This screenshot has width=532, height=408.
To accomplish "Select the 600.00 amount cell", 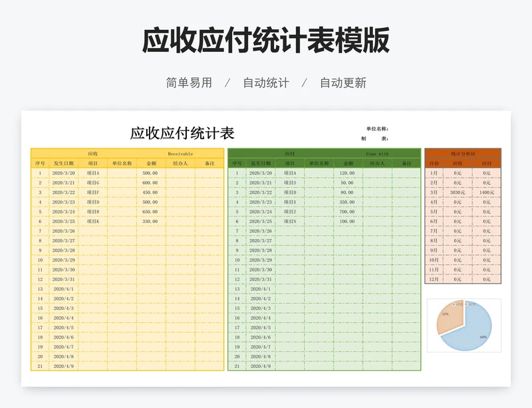I will [150, 183].
